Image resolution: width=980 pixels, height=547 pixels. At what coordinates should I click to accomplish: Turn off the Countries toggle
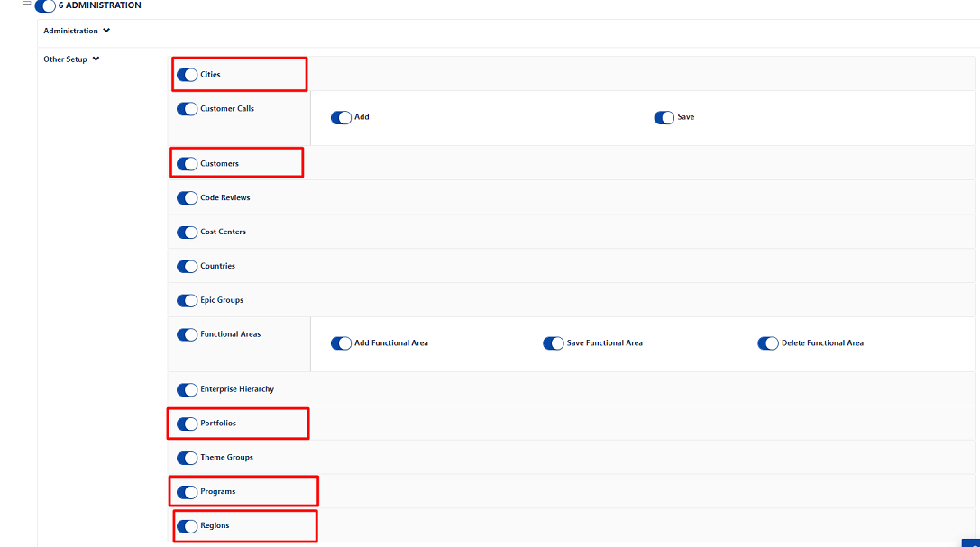click(187, 267)
